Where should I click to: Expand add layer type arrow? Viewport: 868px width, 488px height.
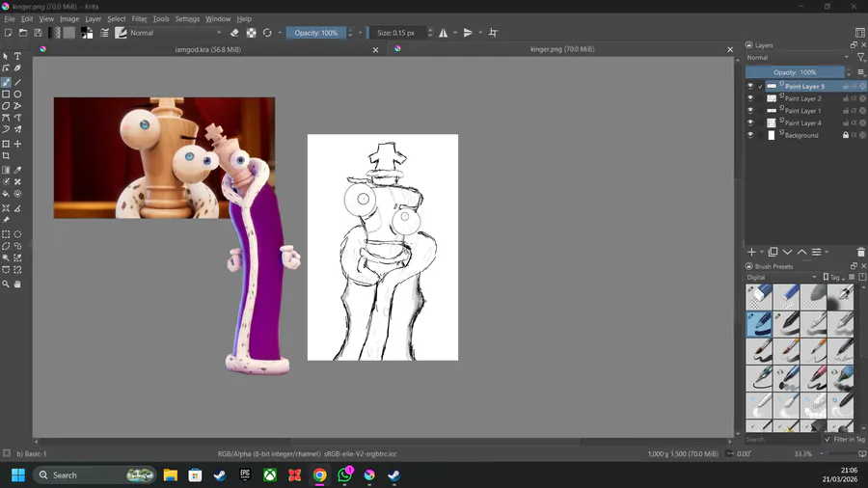pyautogui.click(x=762, y=253)
